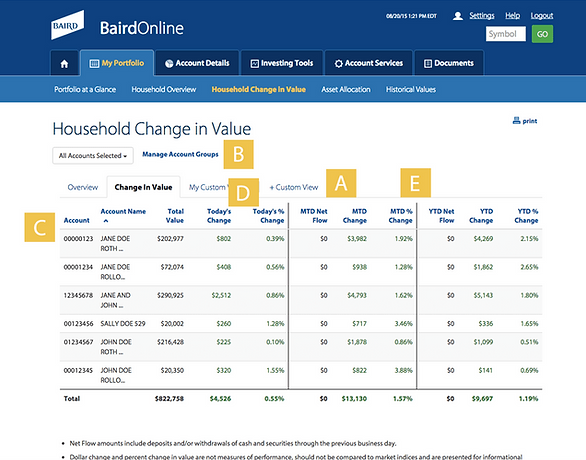Go to Asset Allocation
The height and width of the screenshot is (460, 586).
(346, 89)
